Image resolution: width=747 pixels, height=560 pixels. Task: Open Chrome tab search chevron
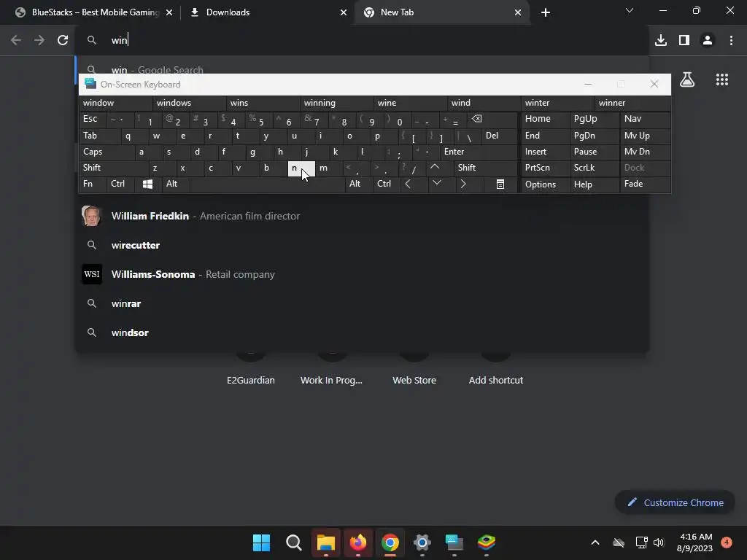click(x=630, y=10)
